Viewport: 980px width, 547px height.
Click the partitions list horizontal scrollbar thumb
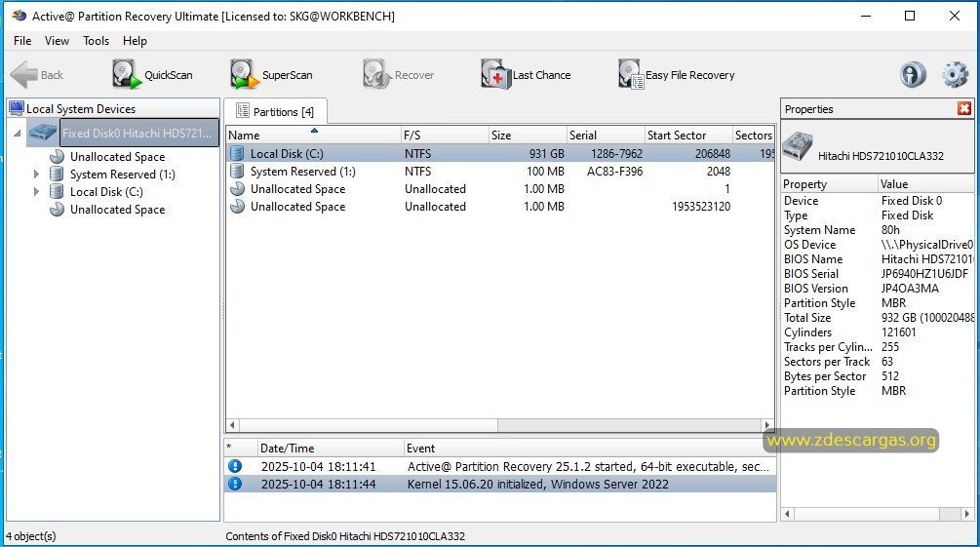click(369, 425)
